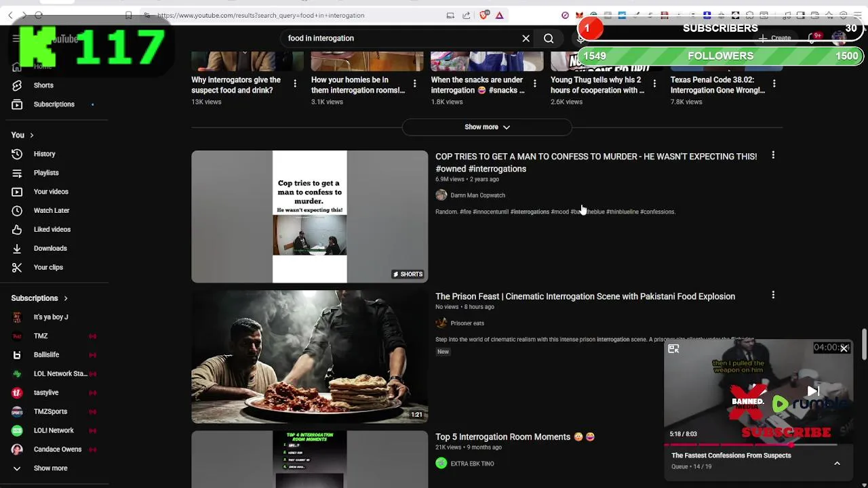This screenshot has height=488, width=868.
Task: Open three-dot menu for 'COP TRIES TO GET A MAN TO CONFESS'
Action: point(773,155)
